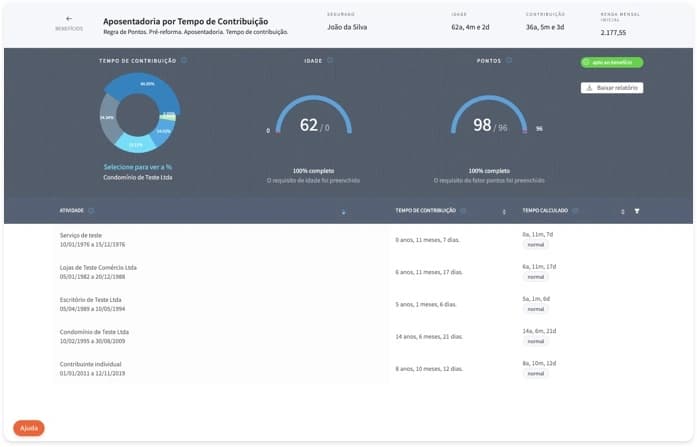Screen dimensions: 697x447
Task: Click the green 'apto ao benefício' badge
Action: (x=611, y=62)
